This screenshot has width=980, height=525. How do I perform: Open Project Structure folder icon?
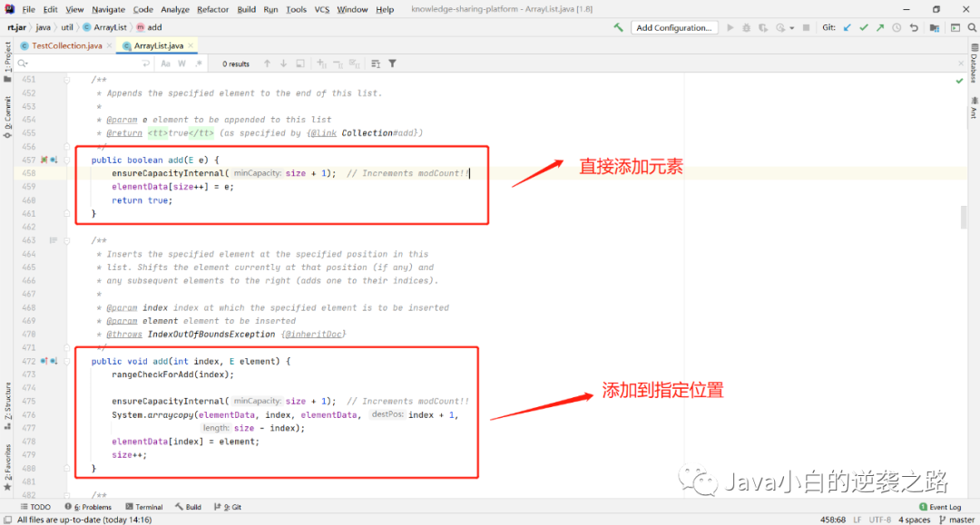tap(935, 27)
